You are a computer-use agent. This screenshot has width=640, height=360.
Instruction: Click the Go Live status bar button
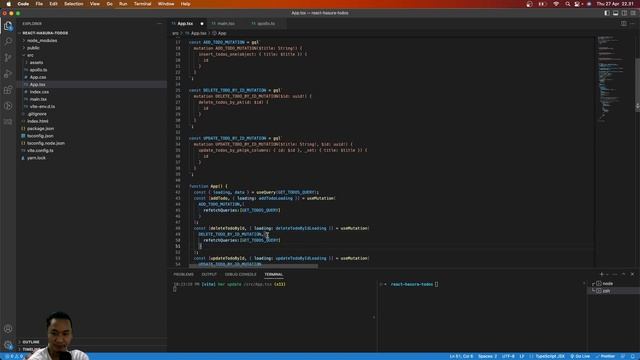tap(580, 356)
